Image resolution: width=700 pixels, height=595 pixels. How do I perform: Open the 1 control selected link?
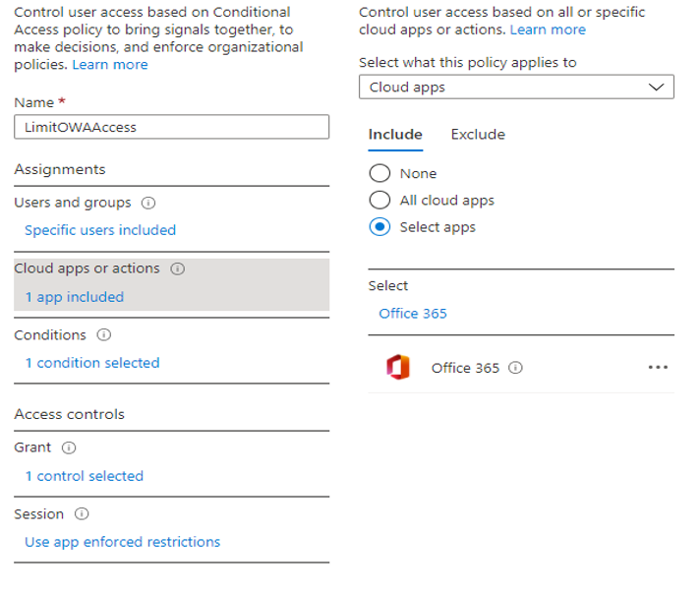(85, 476)
